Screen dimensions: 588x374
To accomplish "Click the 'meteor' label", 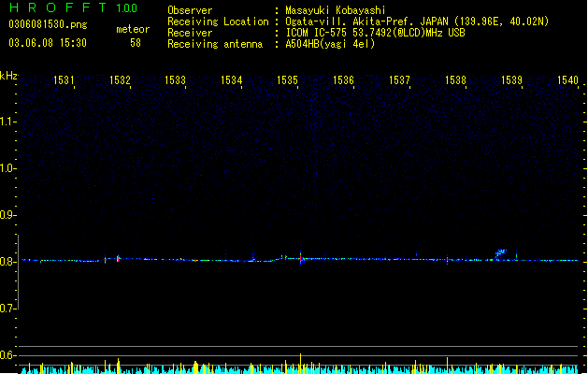I will [133, 29].
